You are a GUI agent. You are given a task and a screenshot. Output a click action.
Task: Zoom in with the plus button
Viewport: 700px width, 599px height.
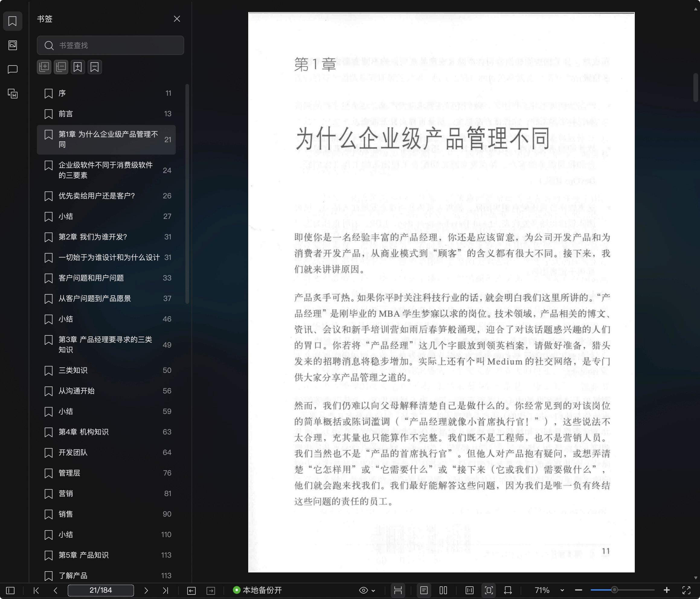(666, 590)
